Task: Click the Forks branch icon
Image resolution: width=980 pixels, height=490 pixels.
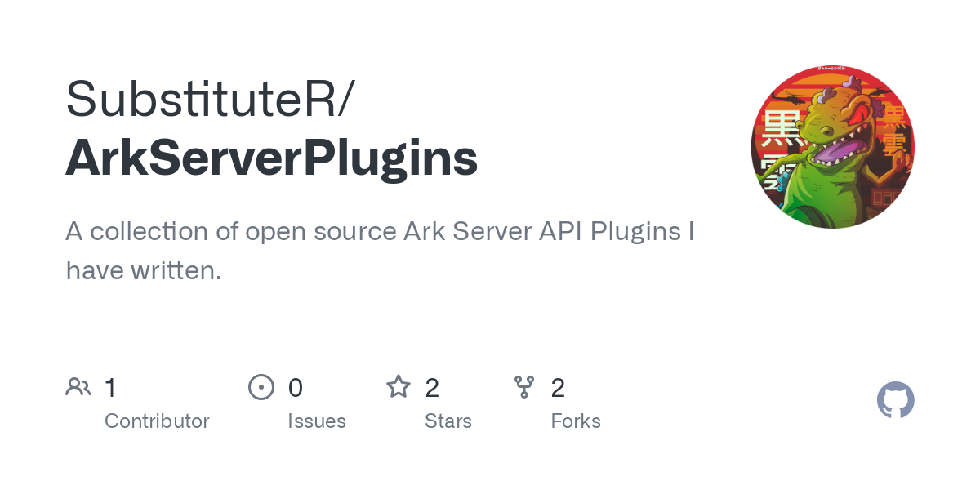Action: coord(524,387)
